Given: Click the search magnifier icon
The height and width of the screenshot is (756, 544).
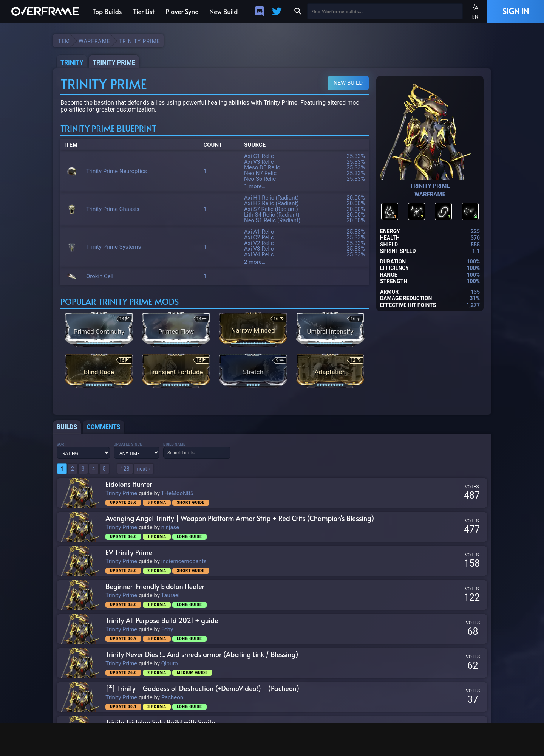Looking at the screenshot, I should 298,11.
